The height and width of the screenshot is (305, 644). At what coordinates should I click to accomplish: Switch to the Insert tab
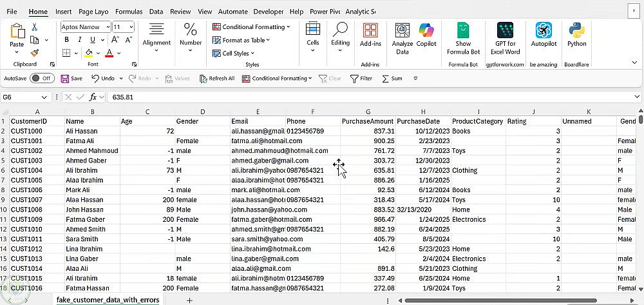63,12
